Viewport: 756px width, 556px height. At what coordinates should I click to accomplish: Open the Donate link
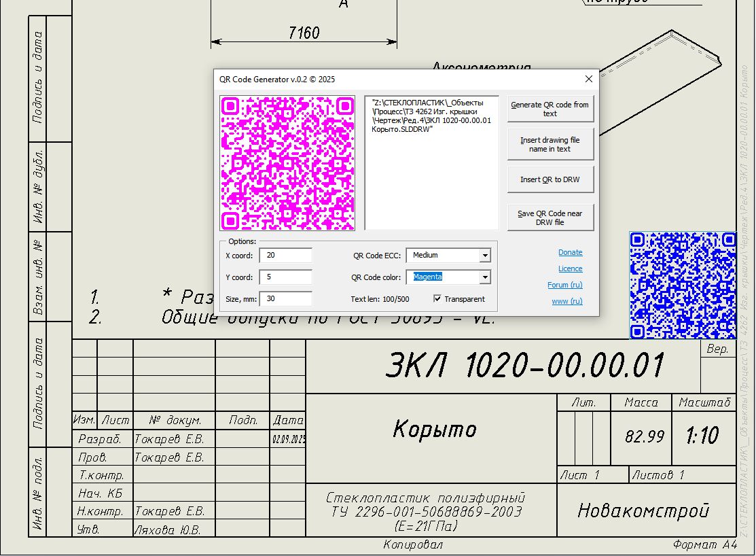pos(570,252)
